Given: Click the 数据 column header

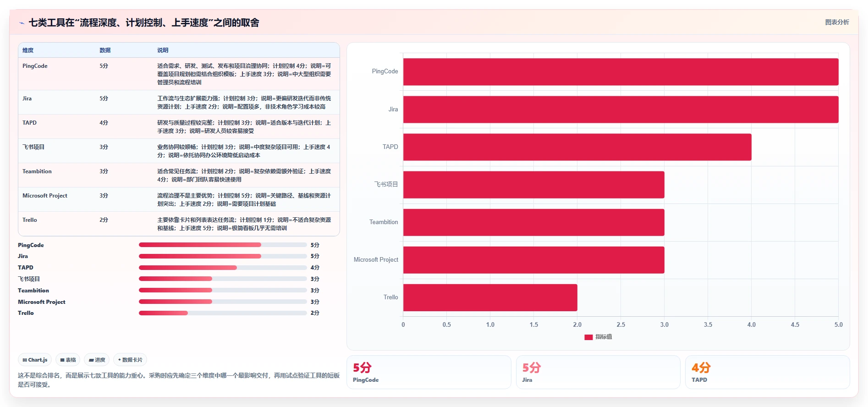Looking at the screenshot, I should [105, 50].
